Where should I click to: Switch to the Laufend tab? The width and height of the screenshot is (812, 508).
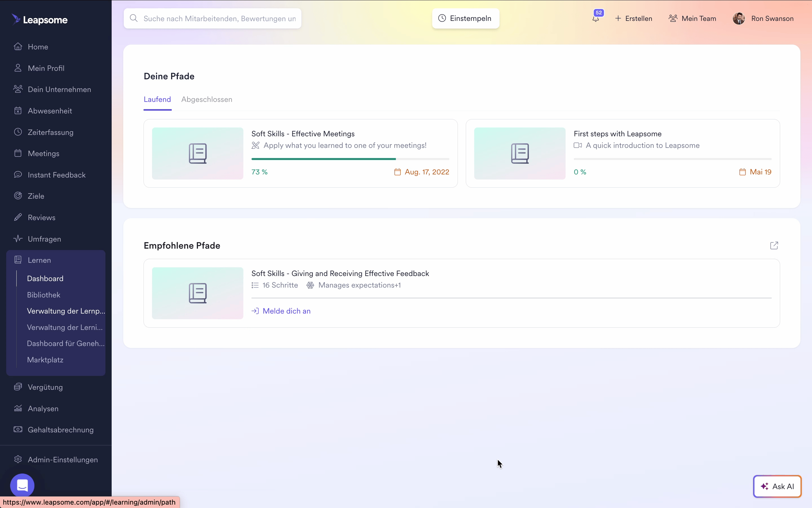[x=157, y=99]
